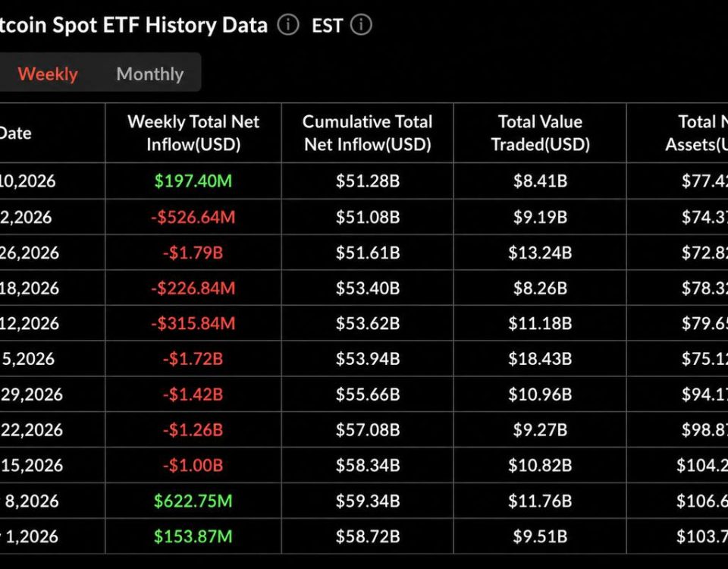The height and width of the screenshot is (569, 728).
Task: Switch to the Monthly tab
Action: tap(150, 74)
